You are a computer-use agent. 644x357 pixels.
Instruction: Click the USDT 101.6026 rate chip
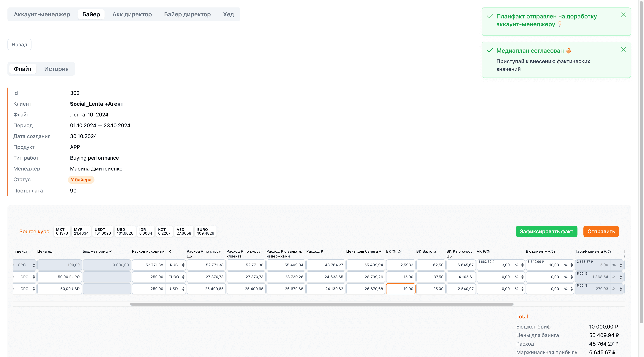tap(102, 231)
